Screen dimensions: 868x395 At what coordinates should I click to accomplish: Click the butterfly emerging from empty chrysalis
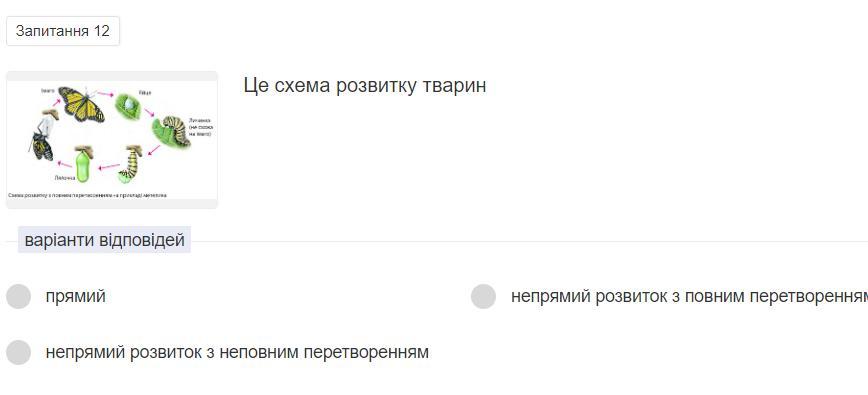coord(43,136)
